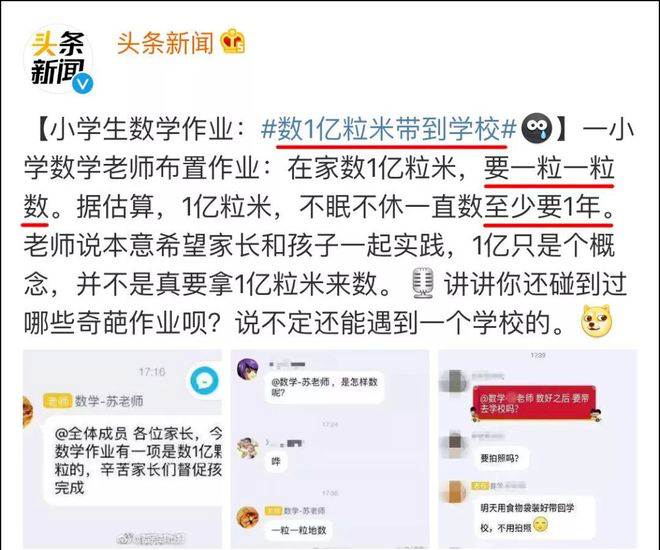
Task: Click the 头条新闻 account name
Action: point(165,43)
